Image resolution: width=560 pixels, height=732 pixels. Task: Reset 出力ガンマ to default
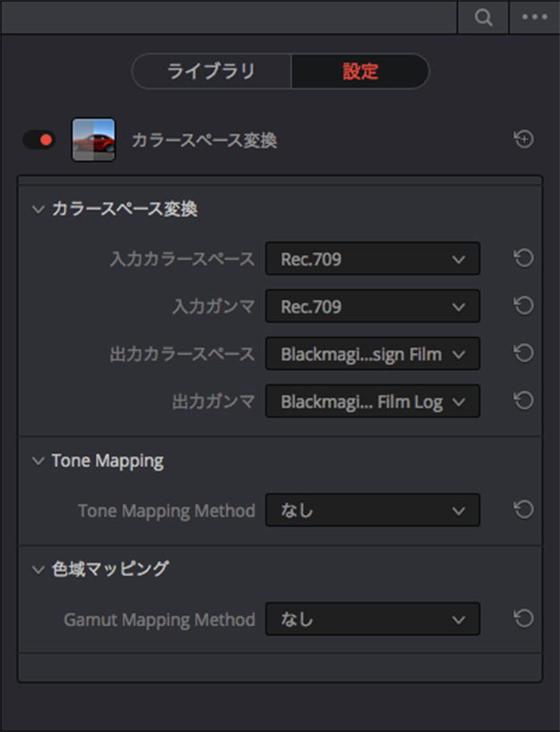pyautogui.click(x=523, y=400)
